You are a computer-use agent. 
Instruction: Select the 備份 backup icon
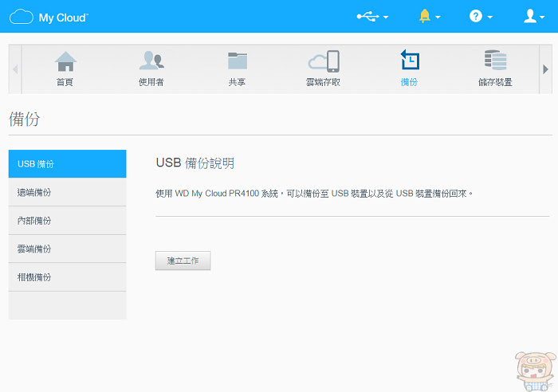[409, 60]
